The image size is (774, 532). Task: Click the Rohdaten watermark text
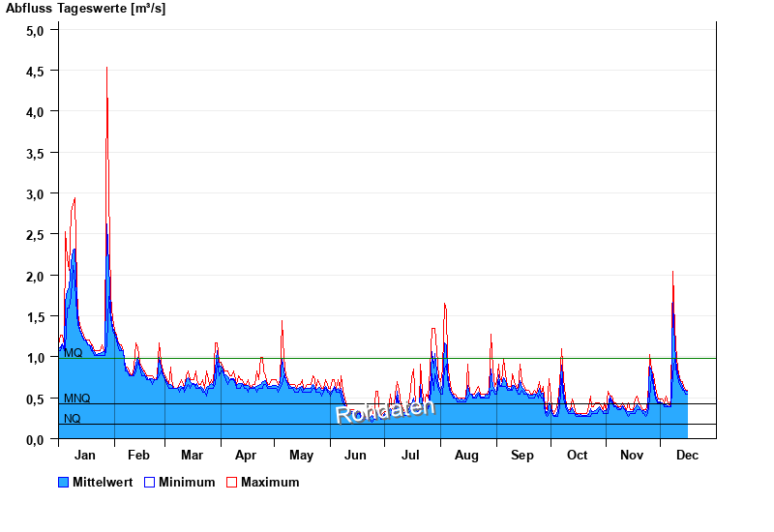click(385, 409)
